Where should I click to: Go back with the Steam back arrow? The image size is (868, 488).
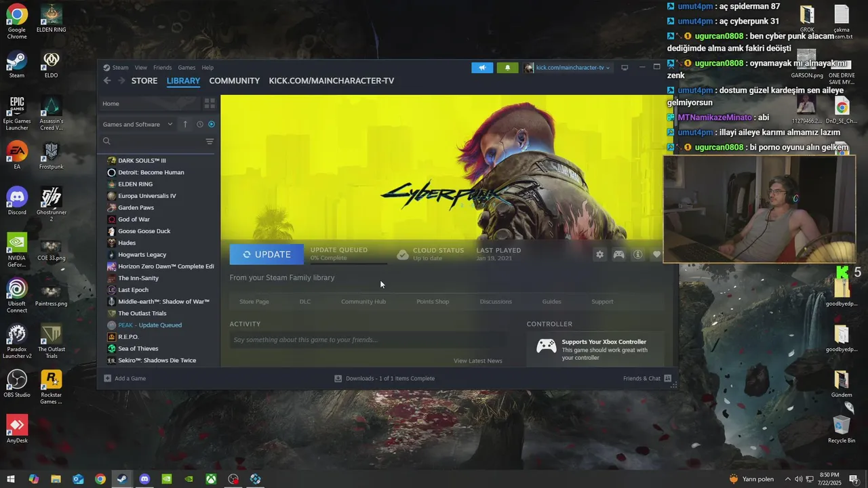tap(107, 81)
